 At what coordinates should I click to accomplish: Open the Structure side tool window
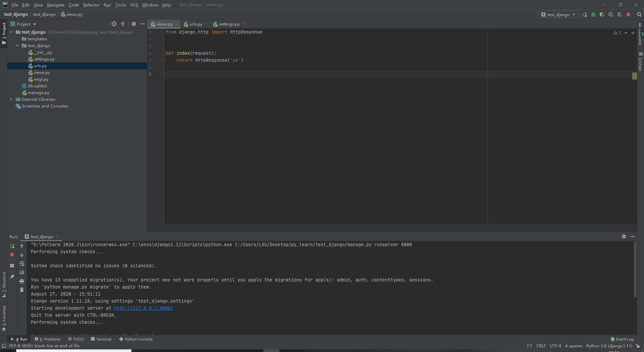coord(4,284)
